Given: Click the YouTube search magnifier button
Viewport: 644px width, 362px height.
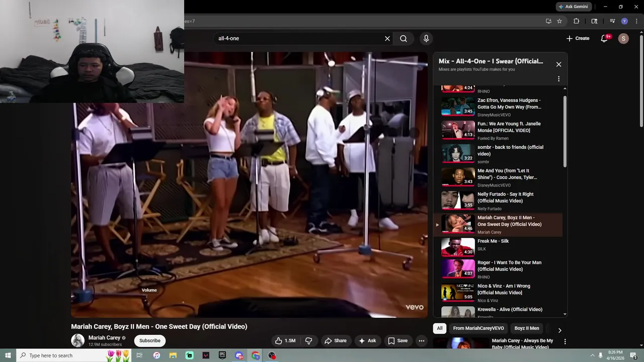Looking at the screenshot, I should tap(404, 38).
